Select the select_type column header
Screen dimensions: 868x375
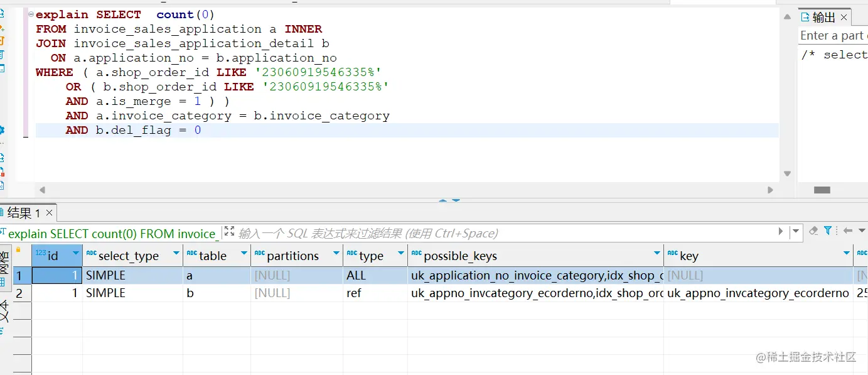pos(132,256)
